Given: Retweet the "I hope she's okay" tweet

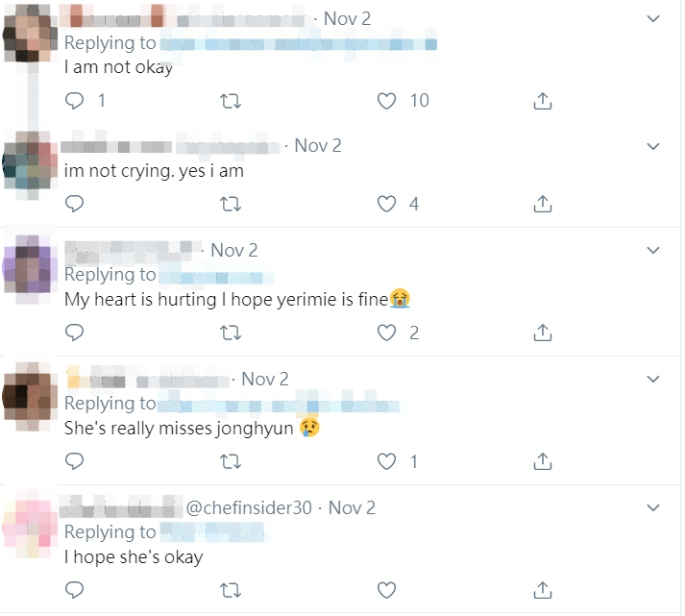Looking at the screenshot, I should click(x=231, y=589).
